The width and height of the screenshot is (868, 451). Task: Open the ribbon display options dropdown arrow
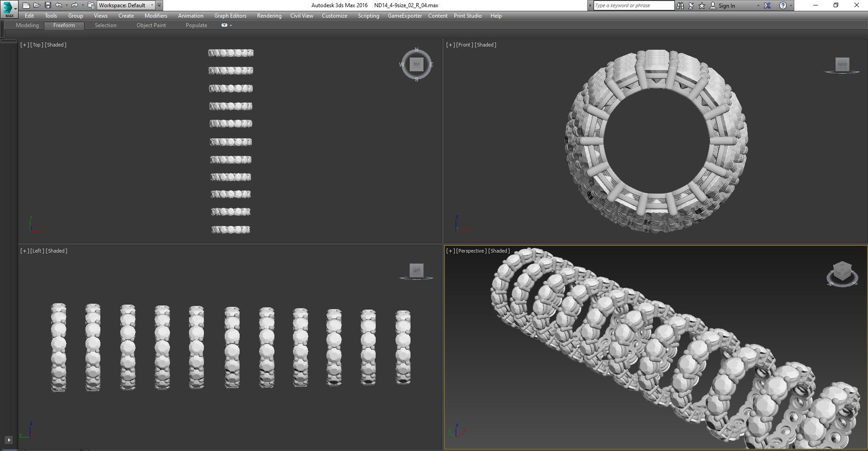pos(231,25)
